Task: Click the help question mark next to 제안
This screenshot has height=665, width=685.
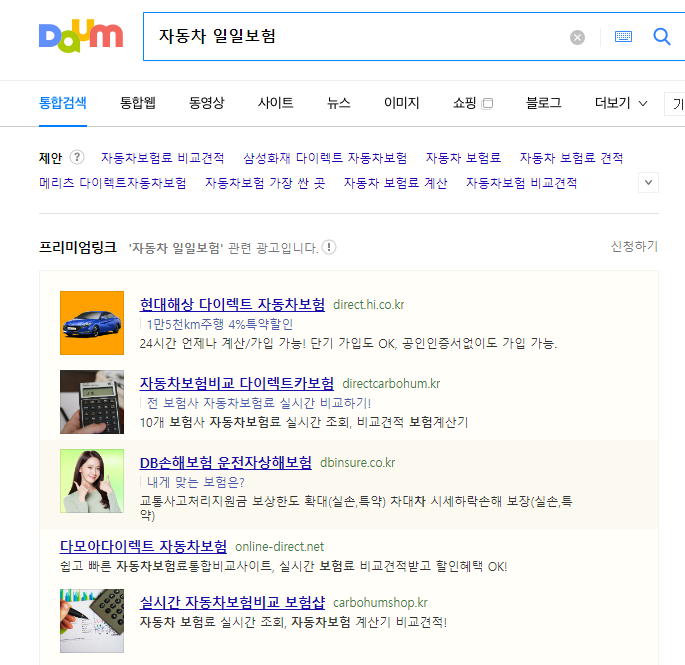Action: pos(77,157)
